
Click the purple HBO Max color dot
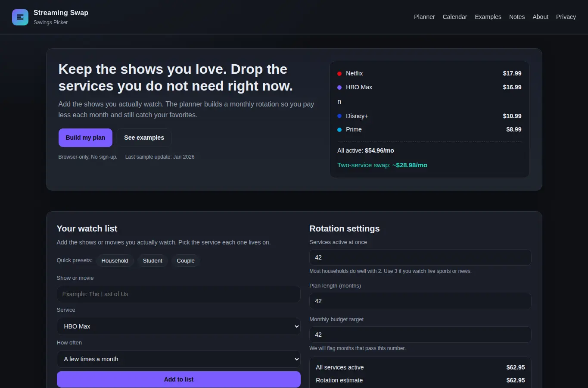(339, 88)
